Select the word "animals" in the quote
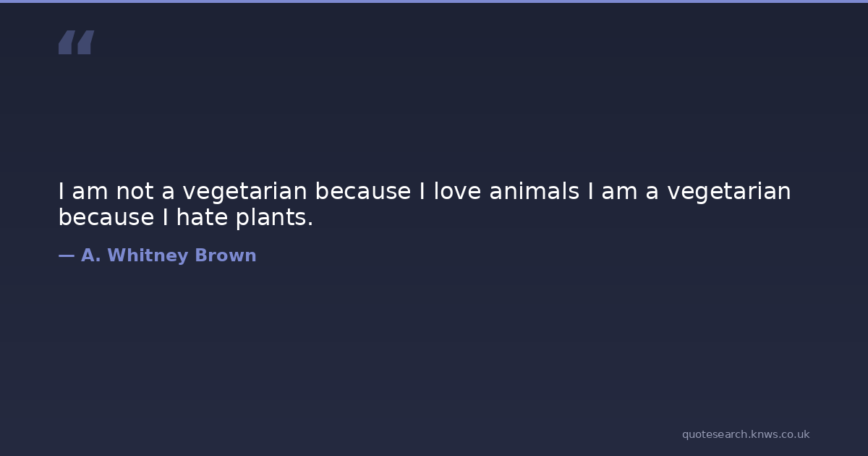 (x=534, y=192)
